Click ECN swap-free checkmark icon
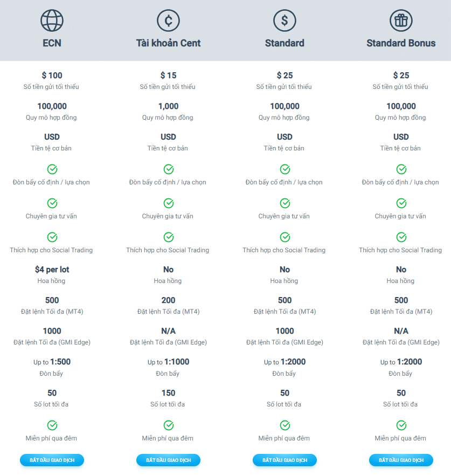This screenshot has height=476, width=451. point(52,425)
